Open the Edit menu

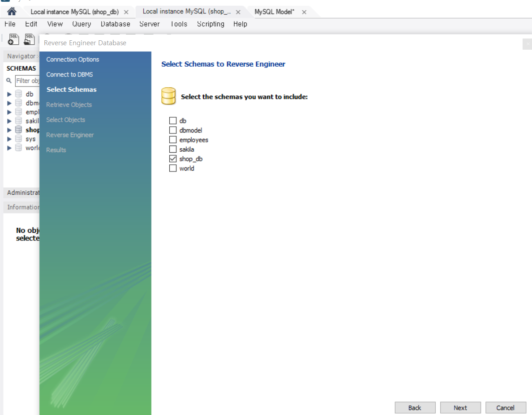click(x=31, y=24)
